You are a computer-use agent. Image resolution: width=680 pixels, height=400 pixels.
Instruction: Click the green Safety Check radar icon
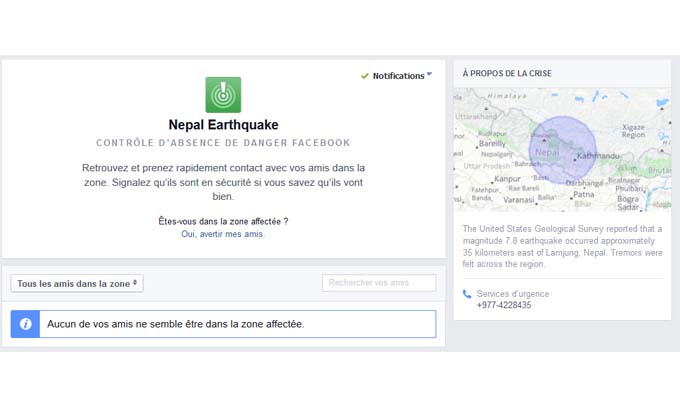point(223,95)
